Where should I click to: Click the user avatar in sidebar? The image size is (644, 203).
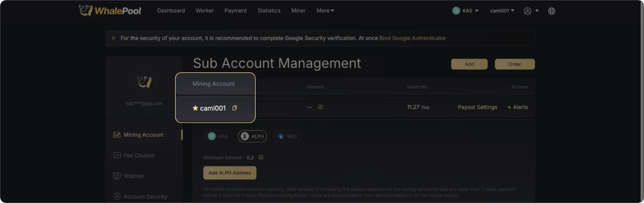click(x=144, y=81)
